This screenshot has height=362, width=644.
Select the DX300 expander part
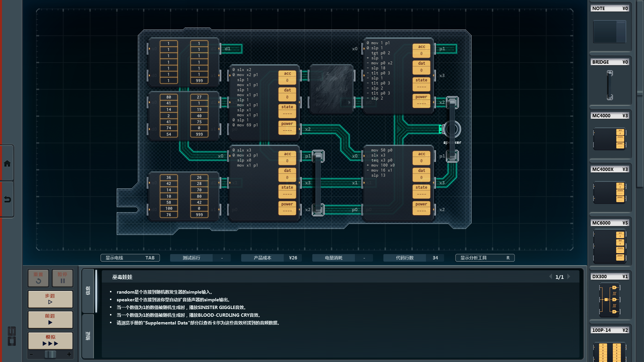pyautogui.click(x=609, y=300)
